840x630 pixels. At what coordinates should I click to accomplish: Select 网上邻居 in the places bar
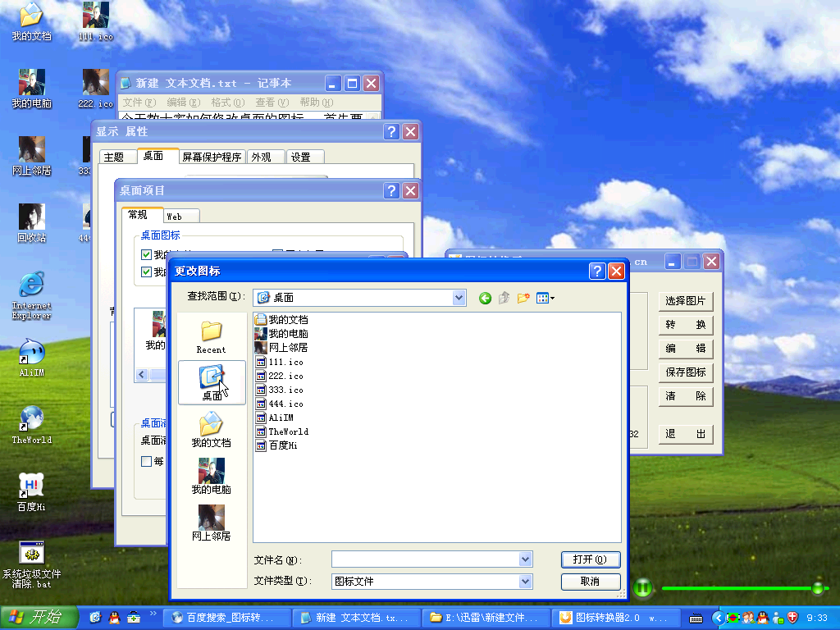(x=211, y=523)
